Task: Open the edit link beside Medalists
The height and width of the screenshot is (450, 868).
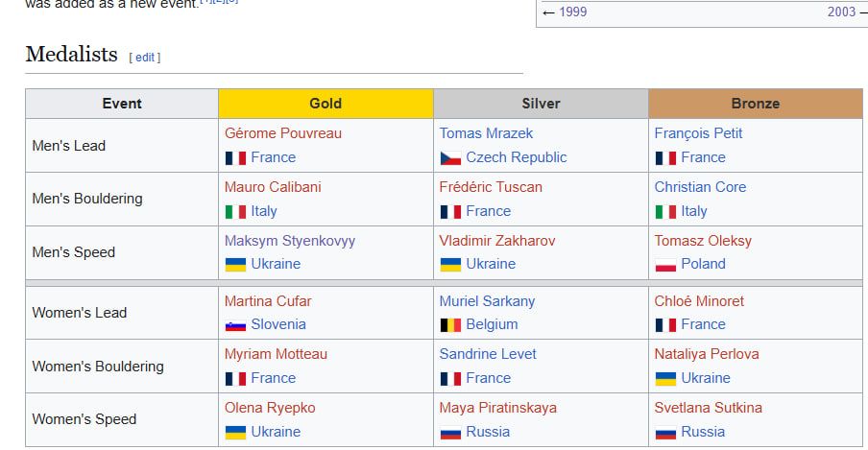Action: click(145, 58)
